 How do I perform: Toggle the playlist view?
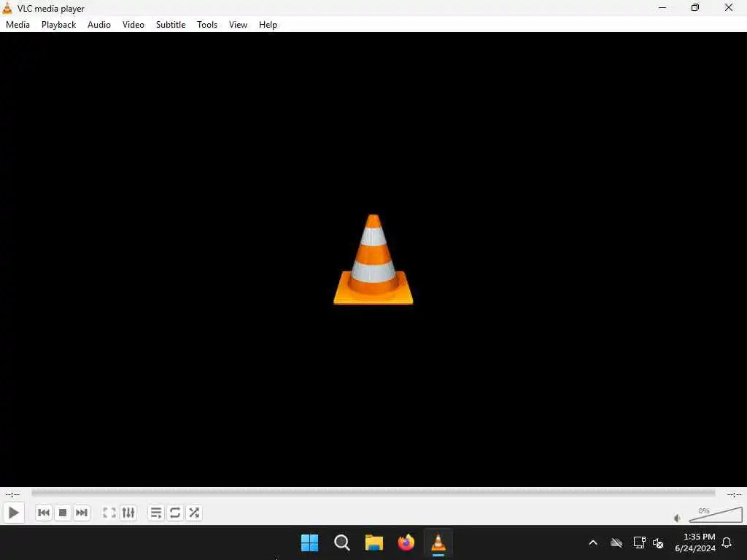point(156,513)
